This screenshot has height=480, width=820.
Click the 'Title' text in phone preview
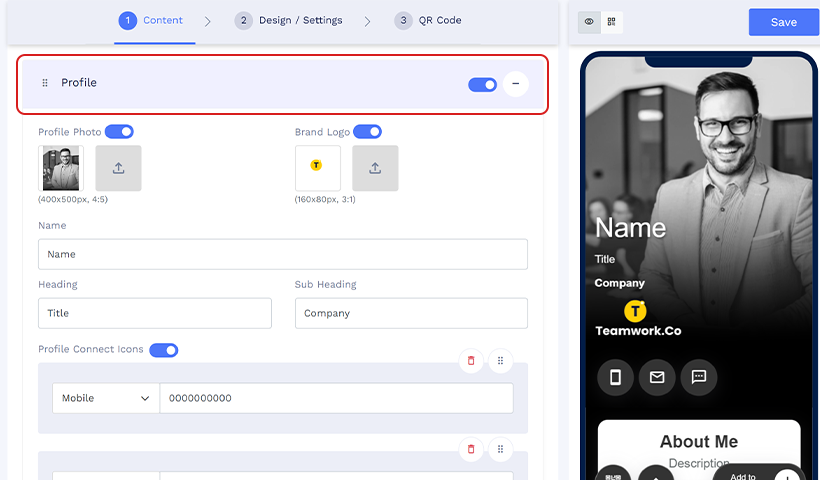point(605,259)
